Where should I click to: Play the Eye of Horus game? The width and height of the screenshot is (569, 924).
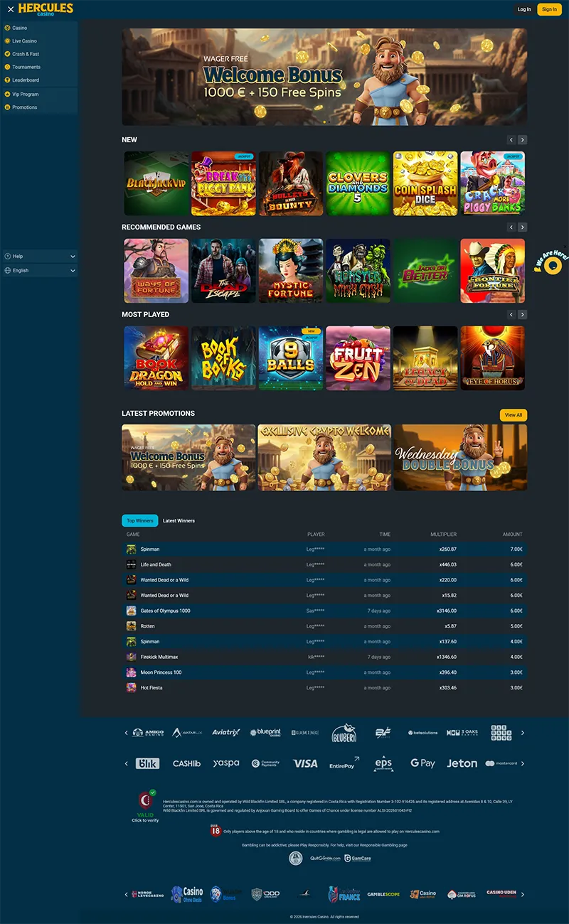[492, 358]
